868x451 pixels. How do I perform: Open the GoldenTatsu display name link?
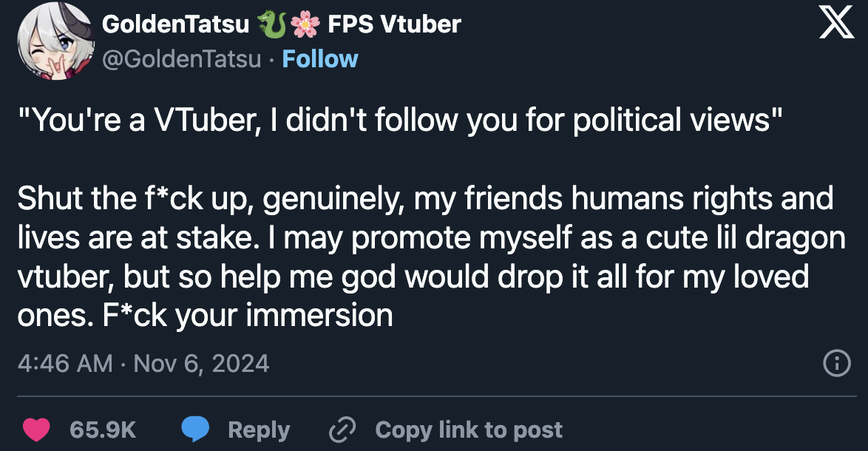(x=176, y=24)
